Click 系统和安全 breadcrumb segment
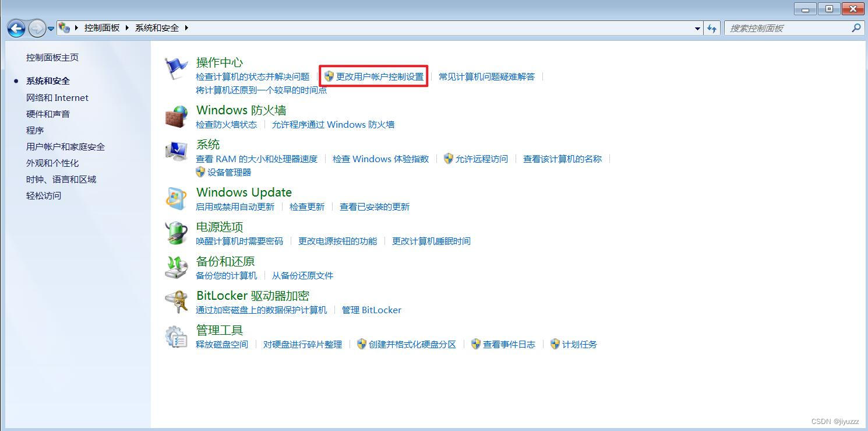Screen dimensions: 868x431 point(157,27)
